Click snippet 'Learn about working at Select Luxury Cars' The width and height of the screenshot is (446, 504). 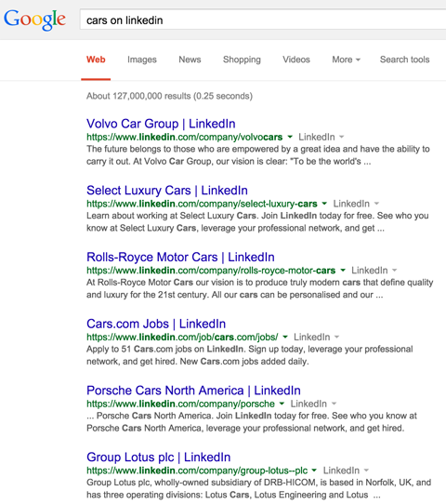[x=257, y=222]
